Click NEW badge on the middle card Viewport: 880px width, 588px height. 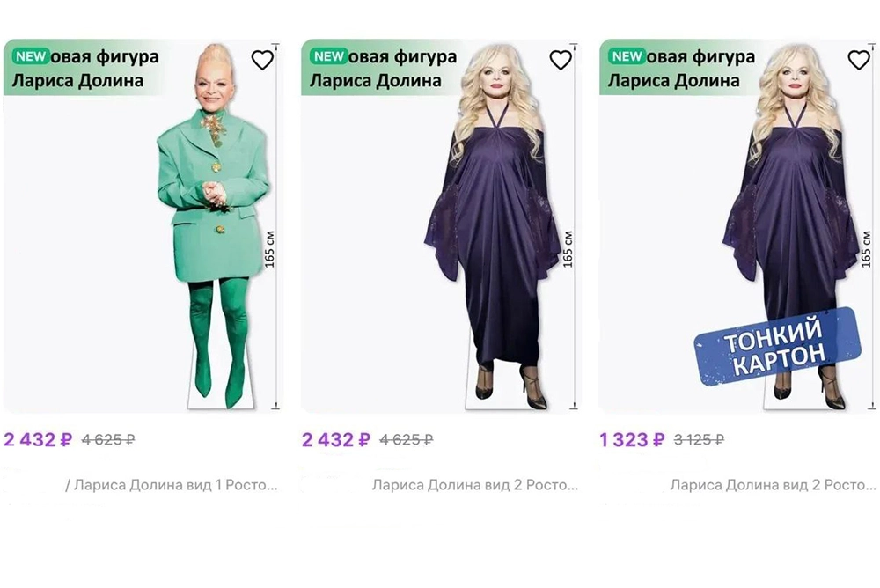[x=328, y=57]
